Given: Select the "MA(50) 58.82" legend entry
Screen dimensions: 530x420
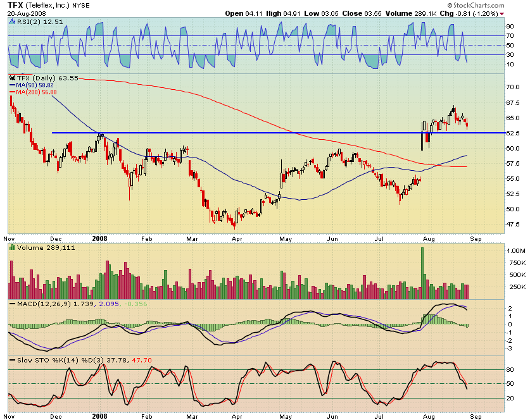Looking at the screenshot, I should [x=35, y=85].
